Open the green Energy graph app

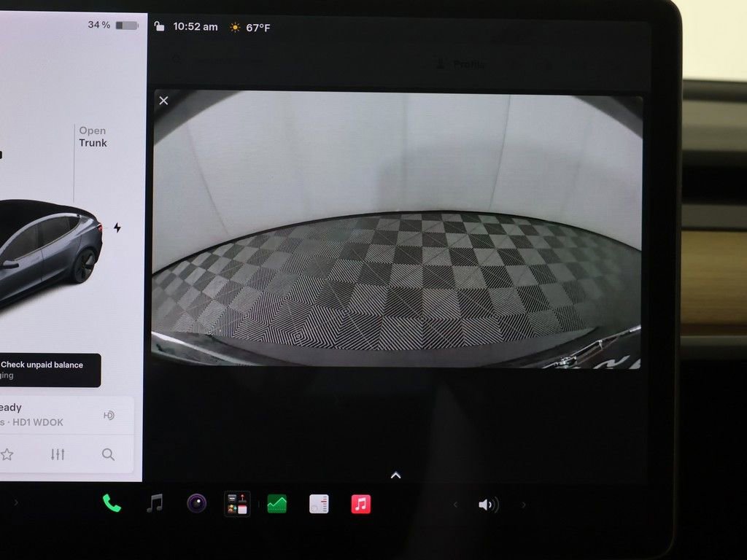tap(276, 504)
